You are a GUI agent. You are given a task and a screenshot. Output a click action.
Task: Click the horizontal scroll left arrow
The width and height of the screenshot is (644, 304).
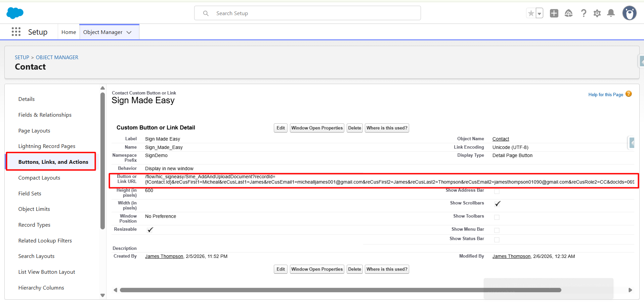115,290
